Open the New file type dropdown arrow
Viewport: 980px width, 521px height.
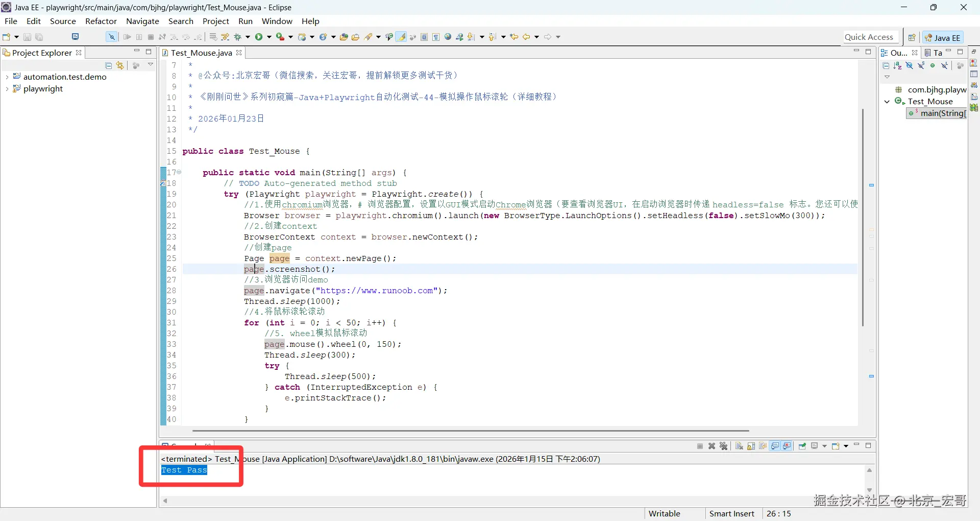pos(16,37)
